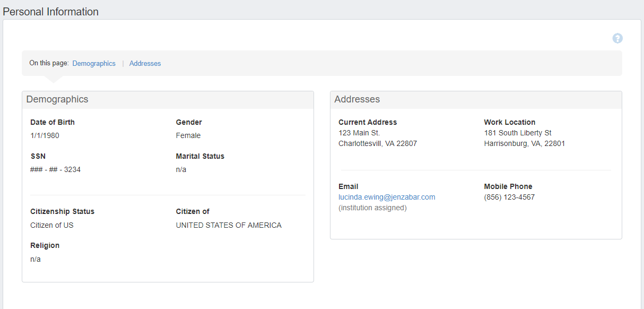The width and height of the screenshot is (644, 309).
Task: Click the Demographics panel header
Action: 57,99
